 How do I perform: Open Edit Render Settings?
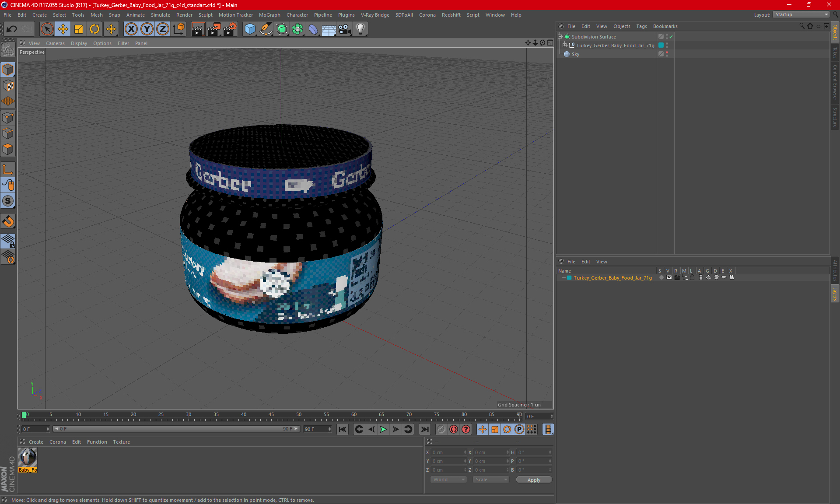[230, 29]
